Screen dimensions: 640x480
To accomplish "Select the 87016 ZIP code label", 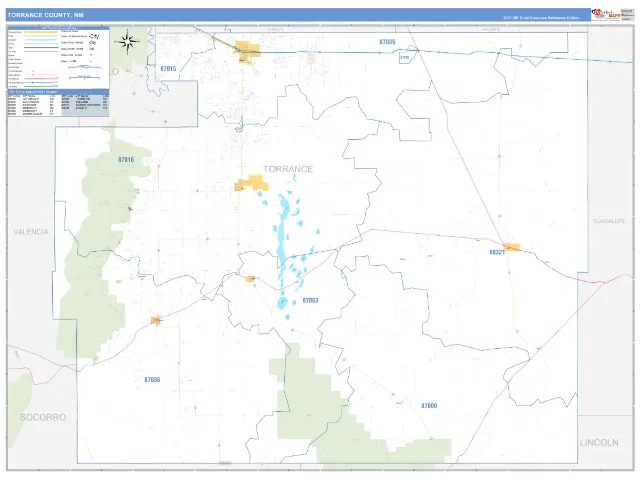I will coord(126,160).
